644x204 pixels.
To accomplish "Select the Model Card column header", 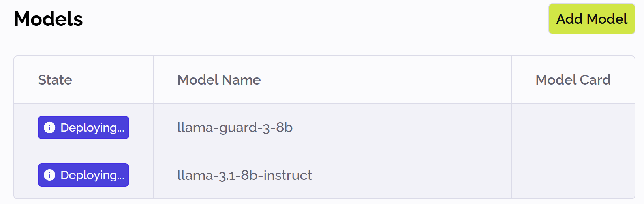I will click(x=573, y=80).
